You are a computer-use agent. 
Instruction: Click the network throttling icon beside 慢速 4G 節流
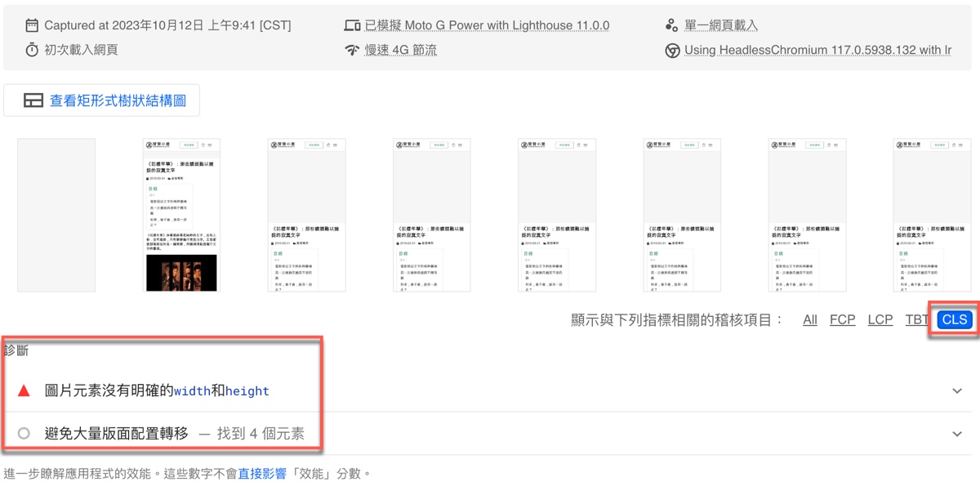352,51
